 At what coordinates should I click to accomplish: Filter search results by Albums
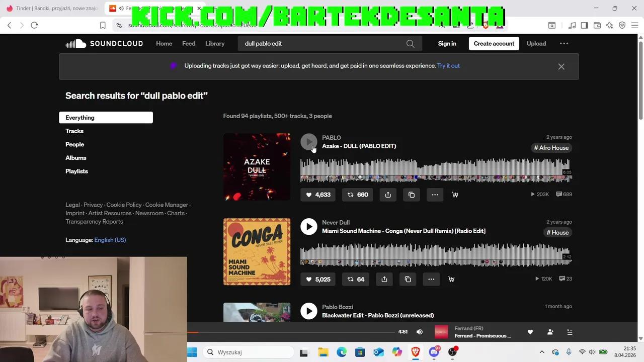[76, 158]
